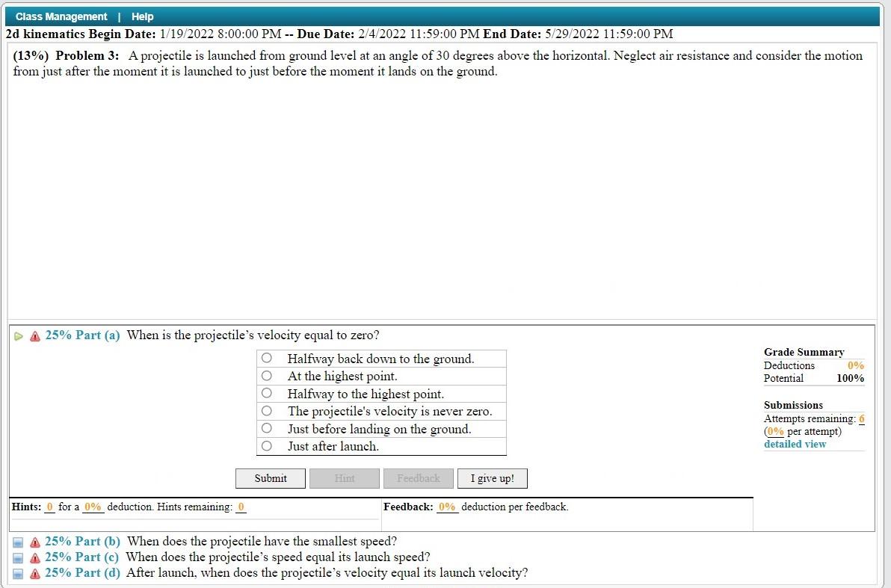Click the warning triangle icon beside Part (b)
891x588 pixels.
34,541
